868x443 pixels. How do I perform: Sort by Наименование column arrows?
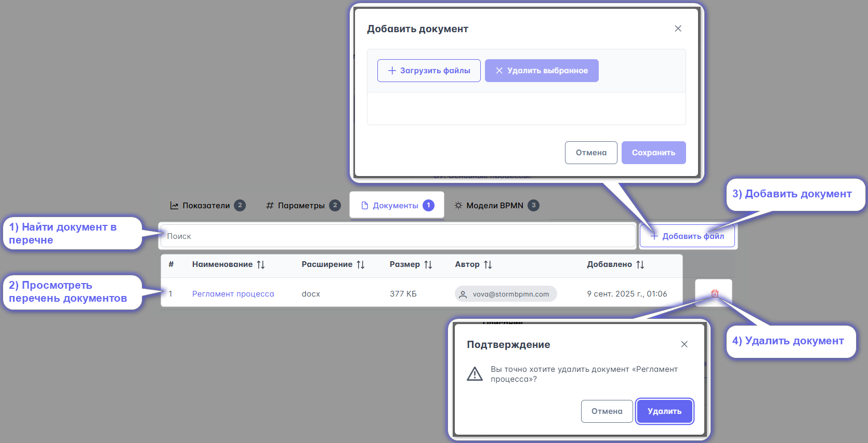click(261, 265)
